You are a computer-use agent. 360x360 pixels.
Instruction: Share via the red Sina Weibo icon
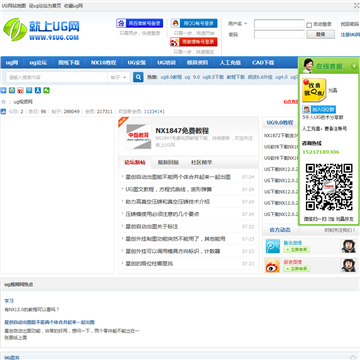point(21,90)
